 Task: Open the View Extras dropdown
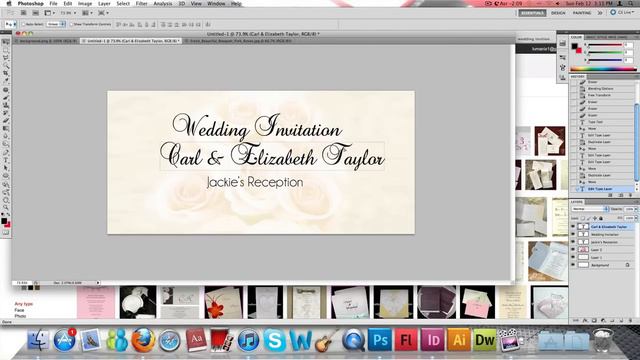click(49, 13)
